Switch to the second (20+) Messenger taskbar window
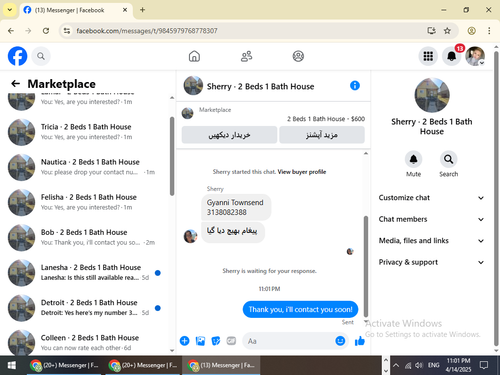500x375 pixels. pos(143,365)
